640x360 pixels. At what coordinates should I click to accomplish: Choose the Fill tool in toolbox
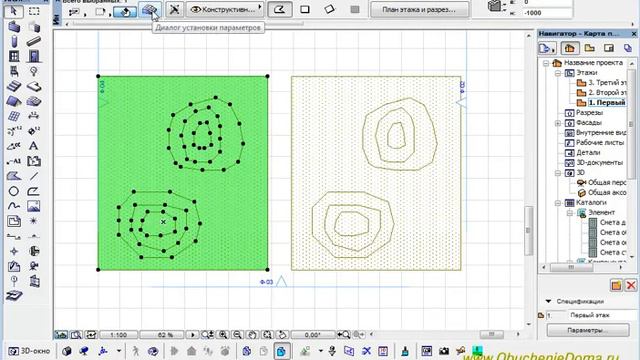[14, 176]
